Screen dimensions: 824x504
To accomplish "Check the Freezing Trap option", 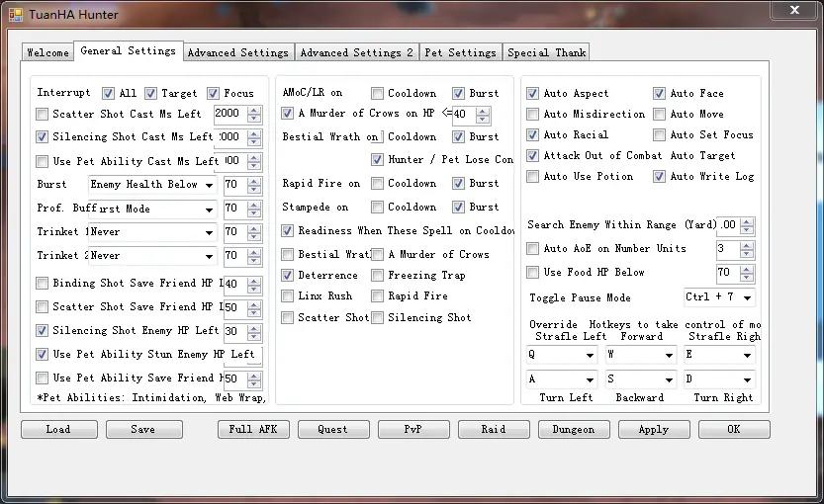I will pos(377,276).
